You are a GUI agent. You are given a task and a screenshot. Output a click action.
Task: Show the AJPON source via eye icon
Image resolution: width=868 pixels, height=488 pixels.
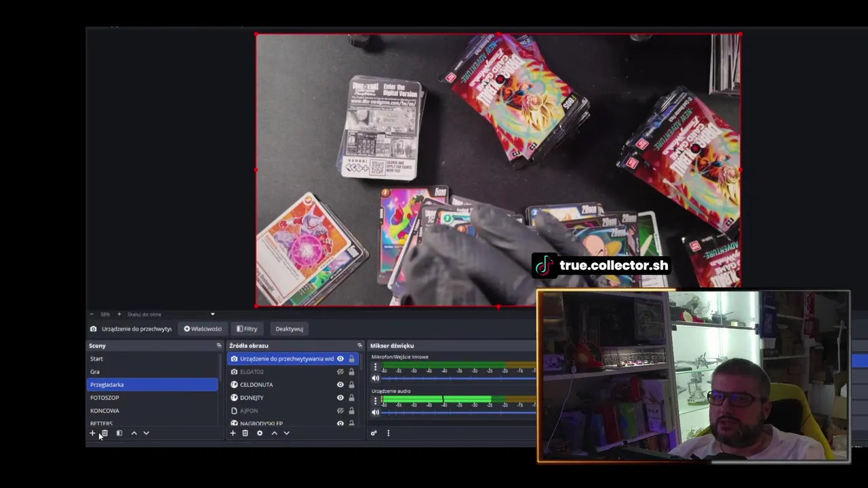(x=340, y=410)
